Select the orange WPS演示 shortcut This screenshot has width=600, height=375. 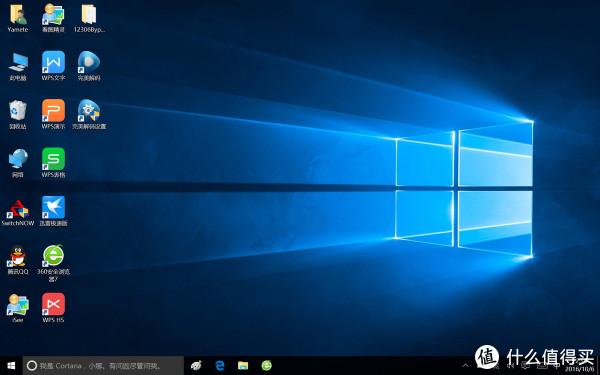[53, 115]
